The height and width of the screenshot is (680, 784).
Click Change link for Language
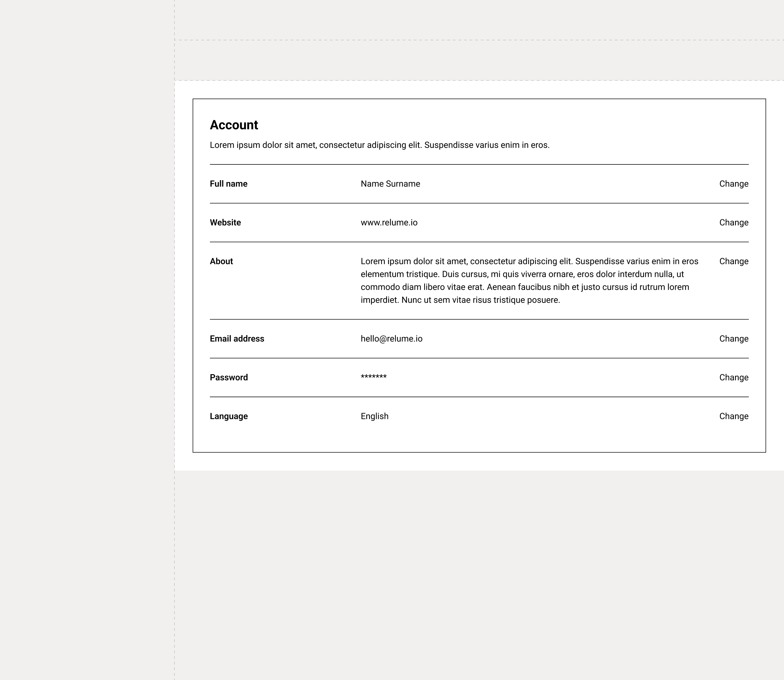734,416
